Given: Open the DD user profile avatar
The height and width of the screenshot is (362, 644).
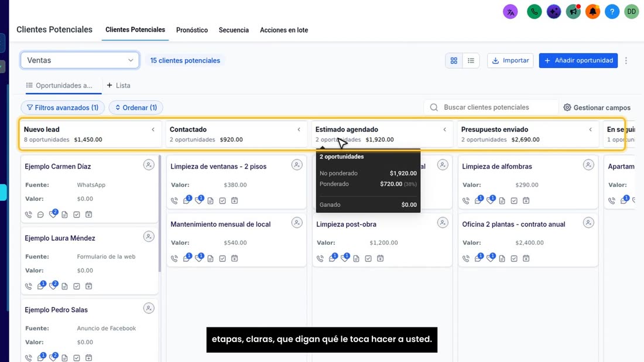Looking at the screenshot, I should click(x=631, y=12).
